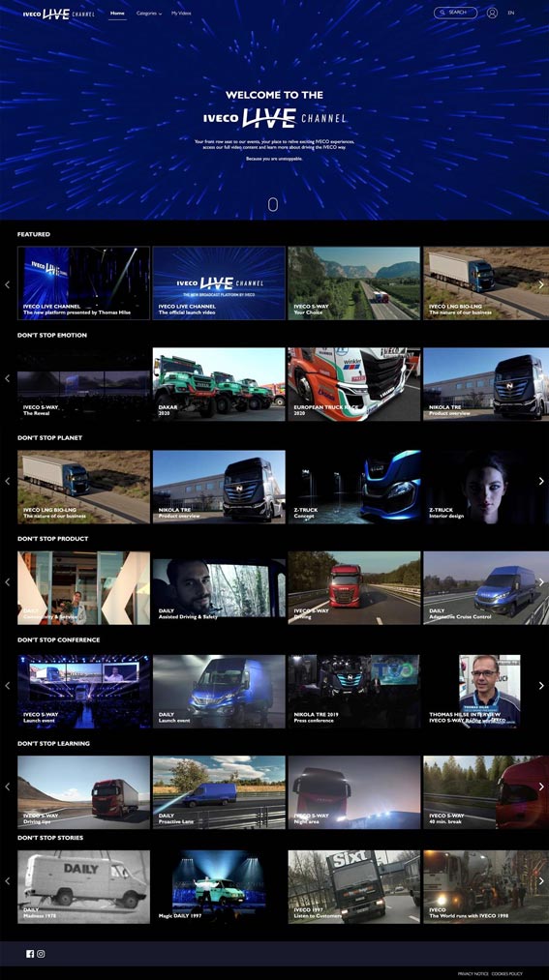Open the user account icon
Viewport: 549px width, 980px height.
(x=492, y=13)
